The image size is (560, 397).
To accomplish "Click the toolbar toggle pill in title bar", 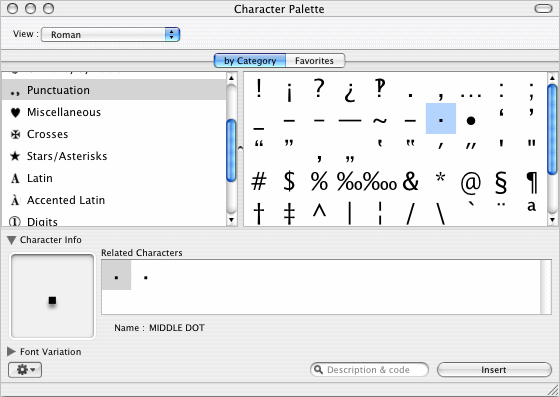I will tap(543, 8).
